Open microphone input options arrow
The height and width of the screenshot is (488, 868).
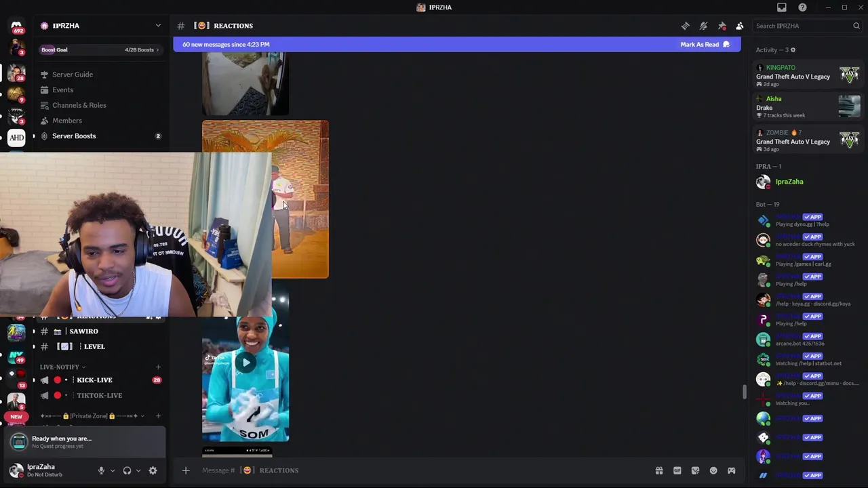coord(113,470)
